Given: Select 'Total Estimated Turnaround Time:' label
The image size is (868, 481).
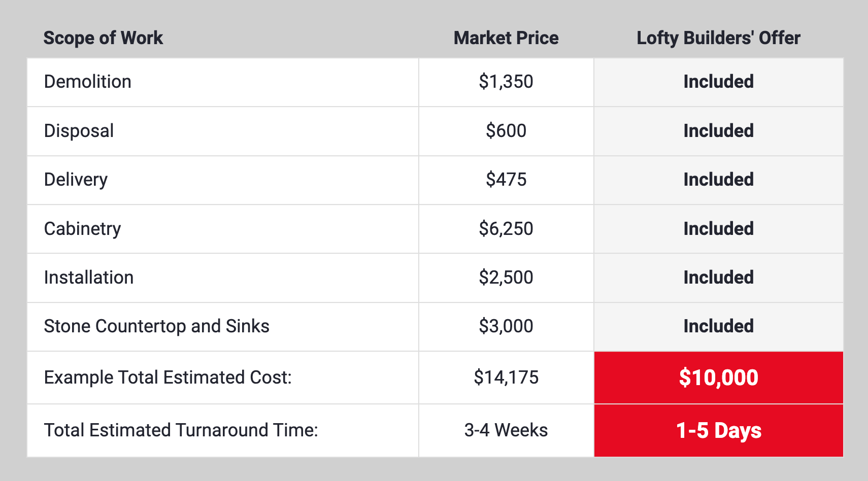Looking at the screenshot, I should pyautogui.click(x=181, y=430).
